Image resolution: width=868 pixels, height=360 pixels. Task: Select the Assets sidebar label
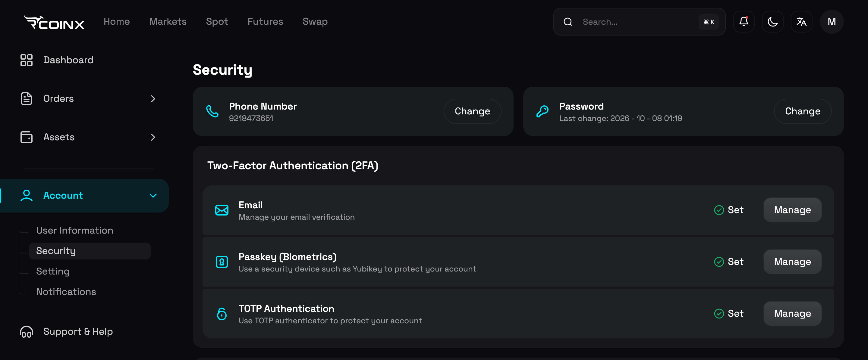coord(59,137)
